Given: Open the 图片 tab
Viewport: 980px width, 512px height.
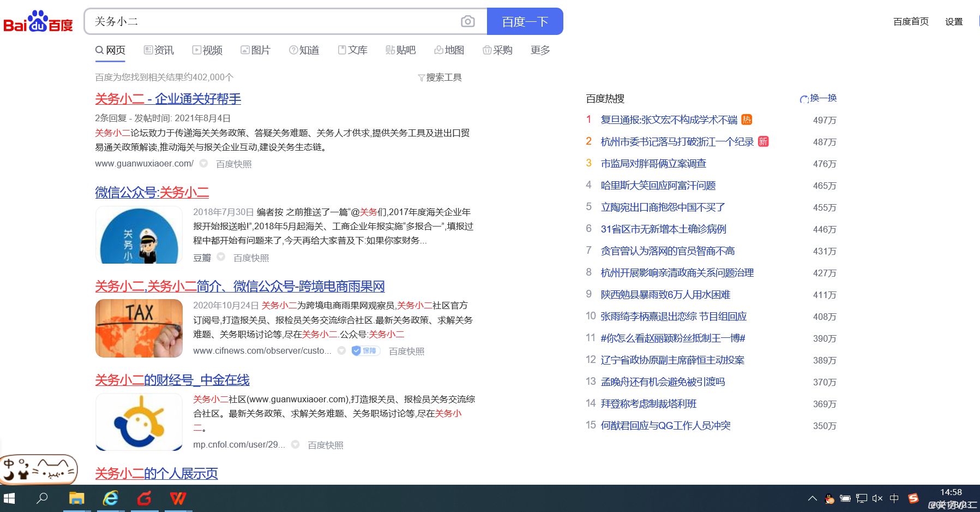Looking at the screenshot, I should (256, 50).
